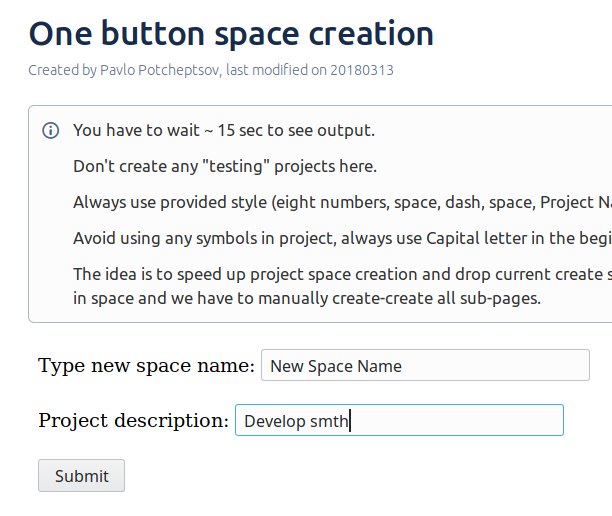Click the 'last modified on 20180313' text
The height and width of the screenshot is (516, 612).
(310, 70)
